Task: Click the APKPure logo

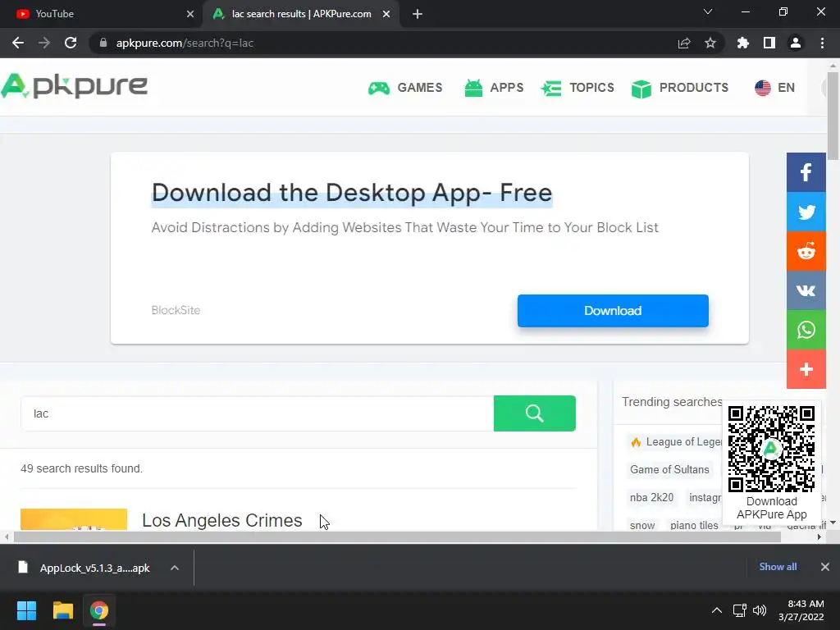Action: 75,86
